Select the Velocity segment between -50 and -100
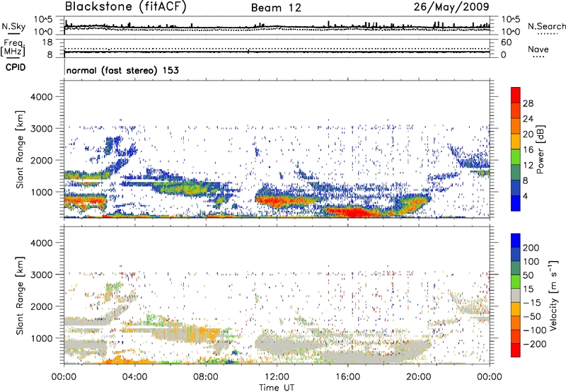The height and width of the screenshot is (392, 566). tap(516, 323)
